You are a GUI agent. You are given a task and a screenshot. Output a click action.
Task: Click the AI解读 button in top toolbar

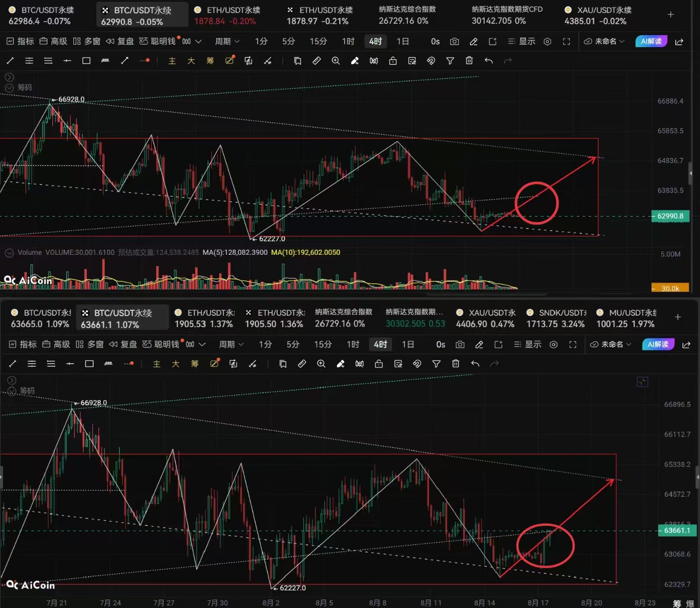coord(651,41)
